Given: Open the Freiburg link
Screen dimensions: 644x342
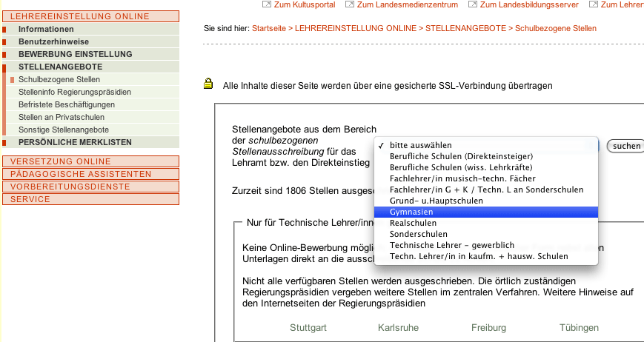Looking at the screenshot, I should pyautogui.click(x=488, y=327).
